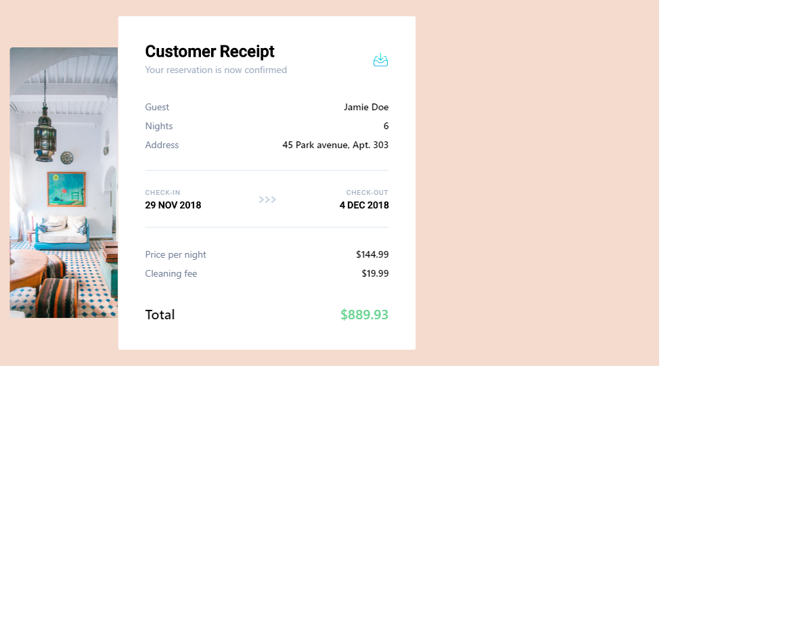Screen dimensions: 812x644
Task: Click the CHECK-IN label
Action: (x=162, y=193)
